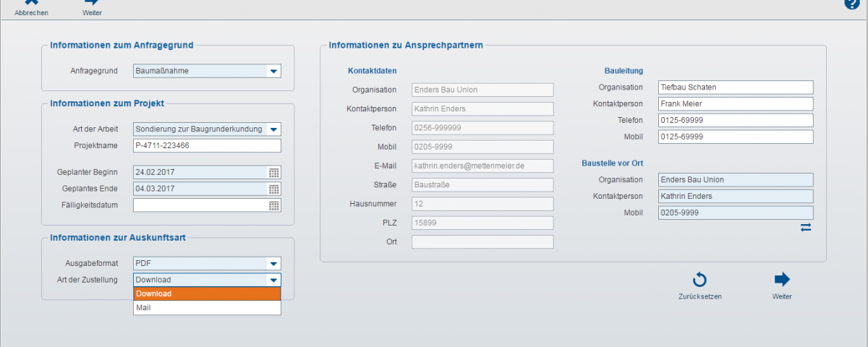Open the Ausgabeformat PDF dropdown
868x347 pixels.
point(273,264)
